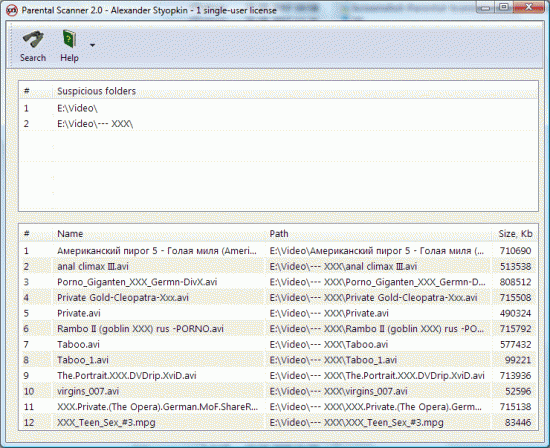Click row number 11 in files list
The width and height of the screenshot is (550, 448).
pyautogui.click(x=29, y=407)
